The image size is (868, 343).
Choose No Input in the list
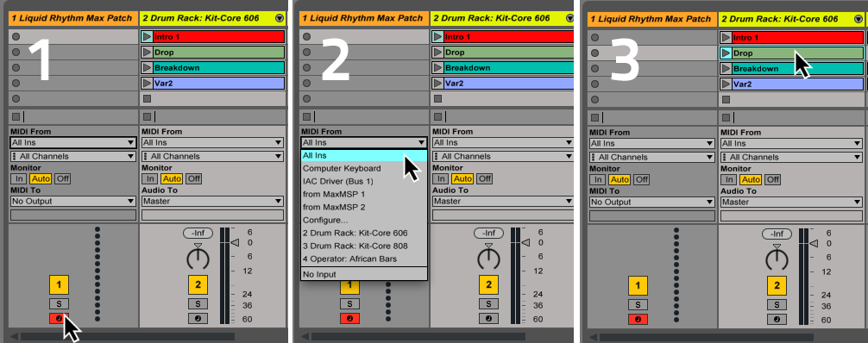point(364,274)
